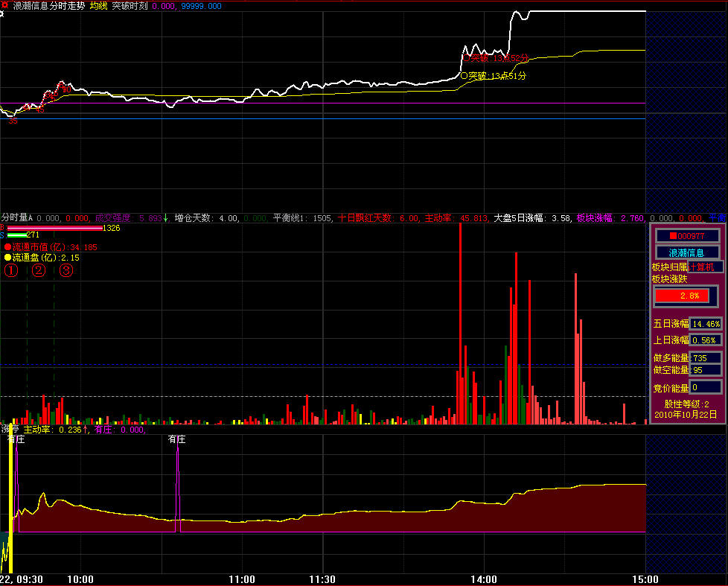728x586 pixels.
Task: Click the 突破 13点51分 breakout marker
Action: (x=494, y=76)
